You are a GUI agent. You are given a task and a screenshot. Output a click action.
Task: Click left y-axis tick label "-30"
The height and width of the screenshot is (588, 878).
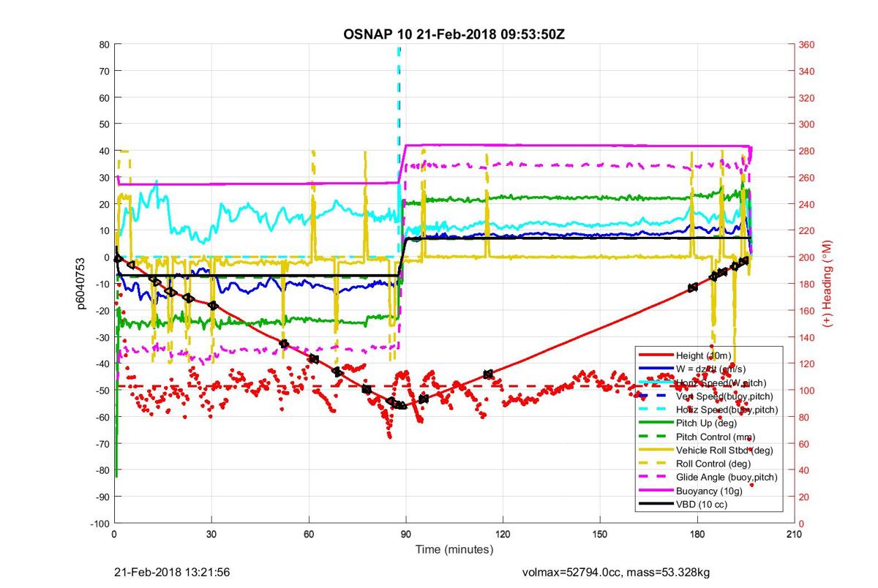(103, 337)
